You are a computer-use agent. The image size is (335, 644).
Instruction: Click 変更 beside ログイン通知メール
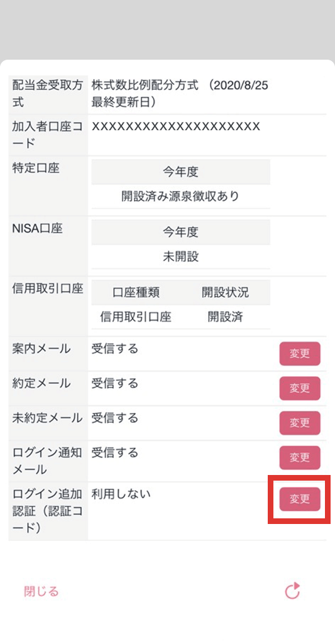pos(300,457)
